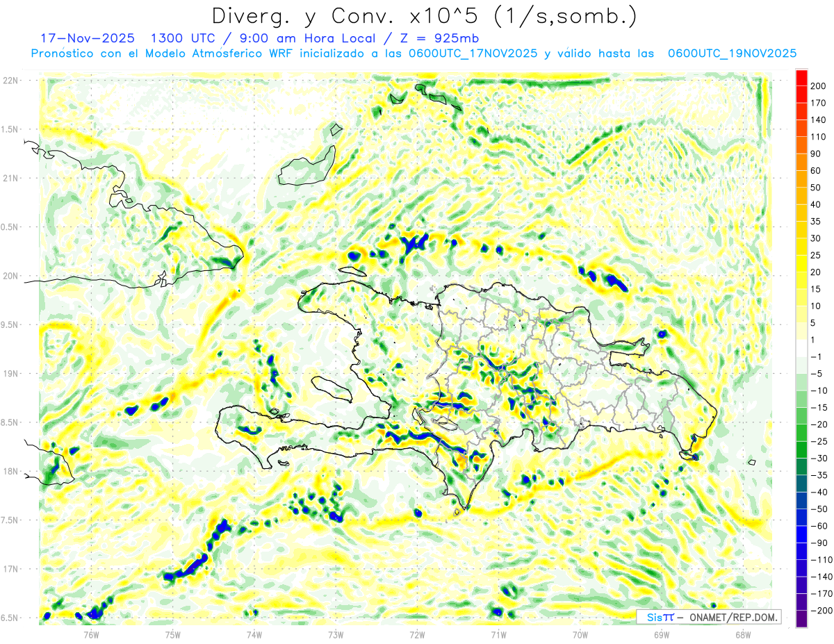This screenshot has height=644, width=834.
Task: Select '0600UTC_19NOV2025' valid-until time text
Action: coord(732,53)
